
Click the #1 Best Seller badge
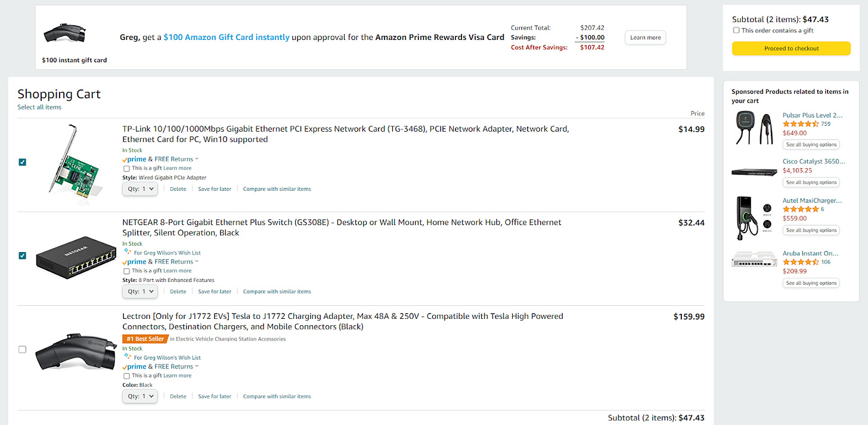(145, 339)
